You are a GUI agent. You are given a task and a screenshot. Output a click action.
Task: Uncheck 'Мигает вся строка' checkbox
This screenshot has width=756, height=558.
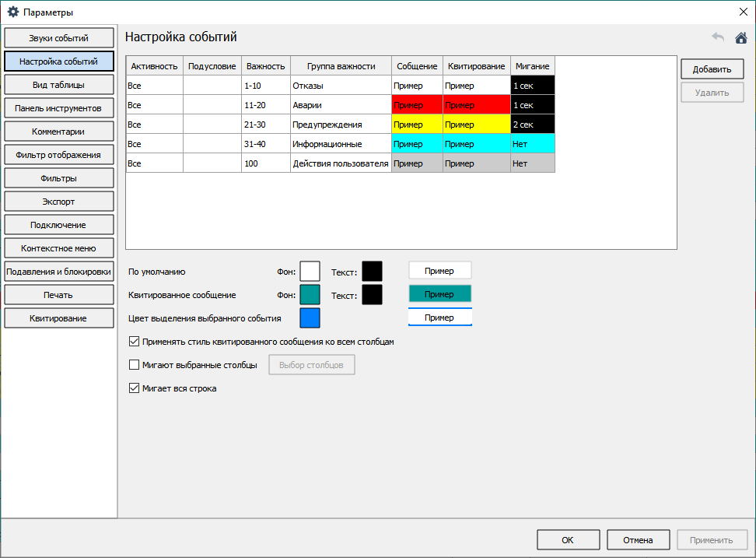tap(135, 388)
